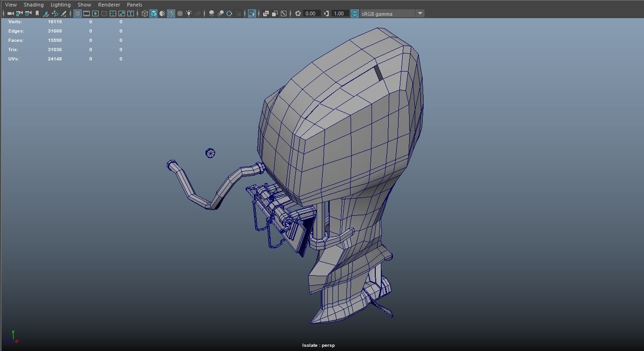Open the Lighting menu
Image resolution: width=644 pixels, height=351 pixels.
point(60,5)
